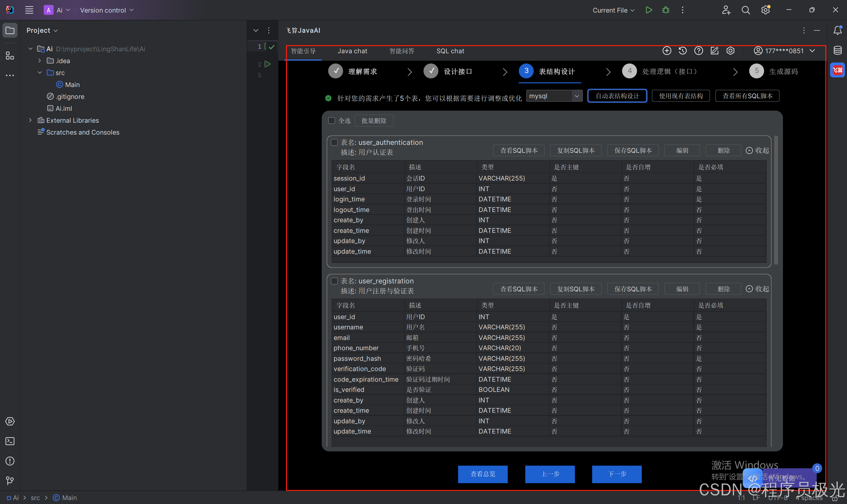Open the Database tool window icon
Screen dimensions: 847x504
click(837, 51)
